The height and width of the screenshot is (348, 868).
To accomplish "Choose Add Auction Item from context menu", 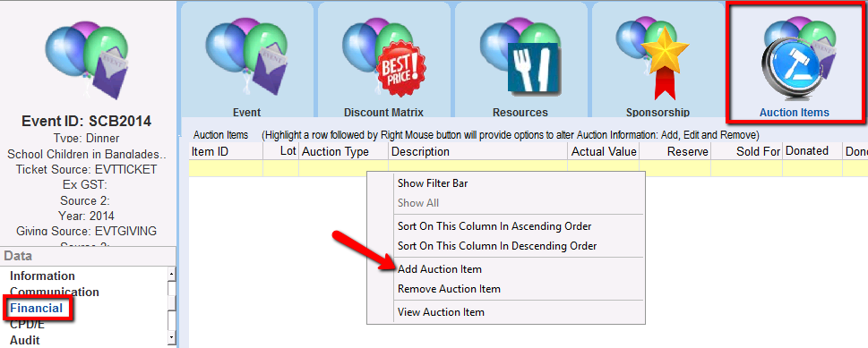I will (x=440, y=269).
